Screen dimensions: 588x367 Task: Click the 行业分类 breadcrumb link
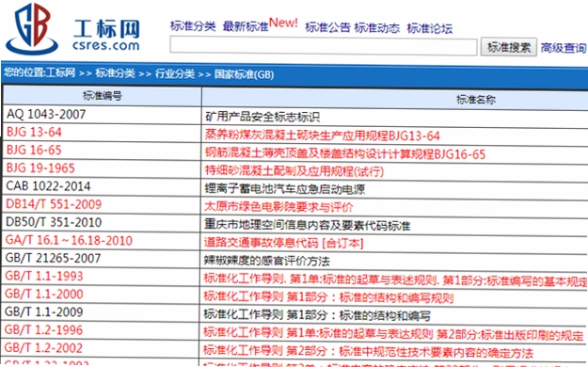(x=175, y=73)
